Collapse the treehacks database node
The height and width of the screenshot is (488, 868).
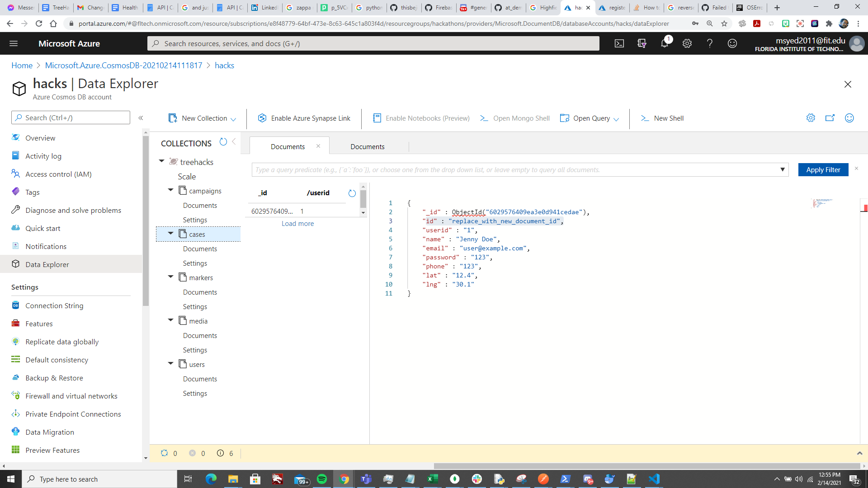click(x=162, y=161)
